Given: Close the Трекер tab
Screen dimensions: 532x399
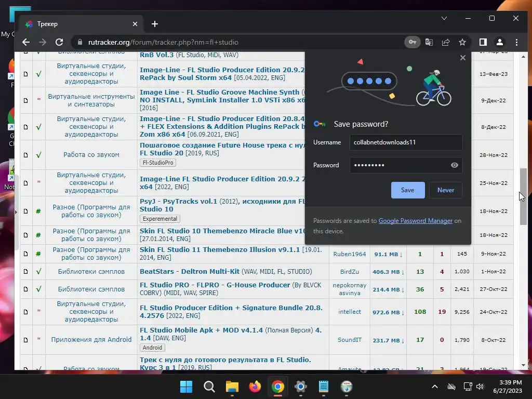Looking at the screenshot, I should click(x=135, y=24).
